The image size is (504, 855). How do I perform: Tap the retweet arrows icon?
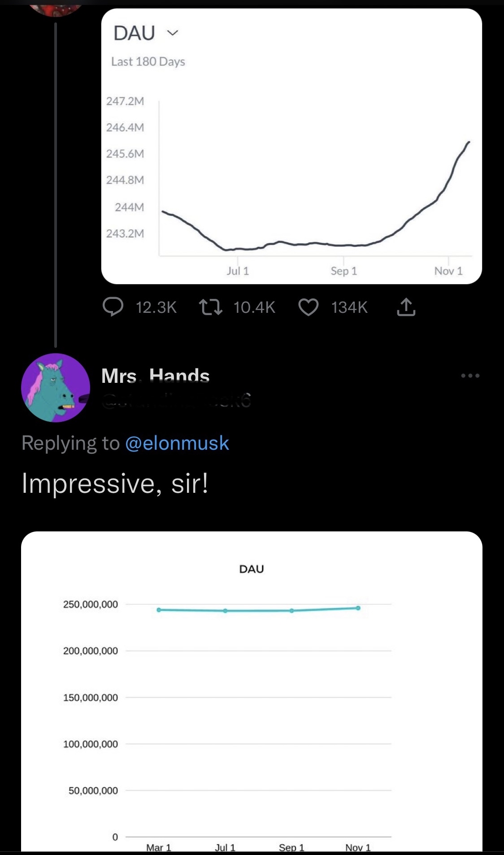tap(210, 307)
